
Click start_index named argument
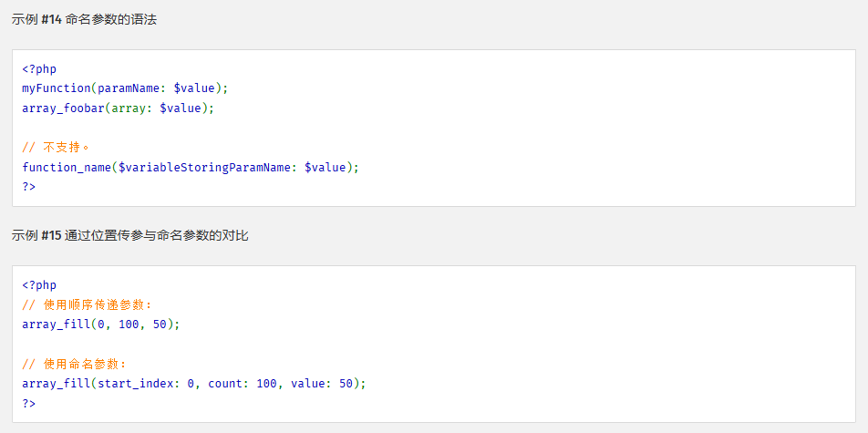coord(139,383)
